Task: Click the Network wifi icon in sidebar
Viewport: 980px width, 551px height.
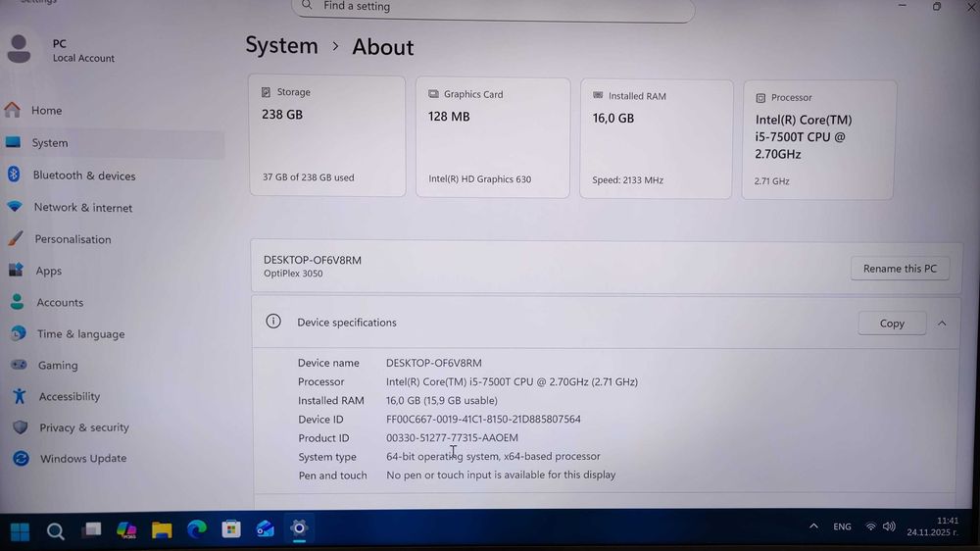Action: pos(15,207)
